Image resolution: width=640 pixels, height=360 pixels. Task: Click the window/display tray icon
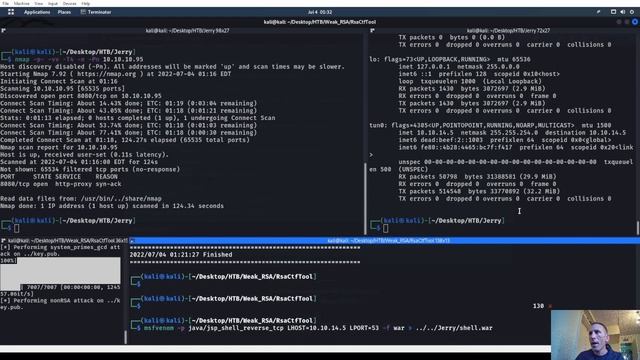click(x=613, y=12)
